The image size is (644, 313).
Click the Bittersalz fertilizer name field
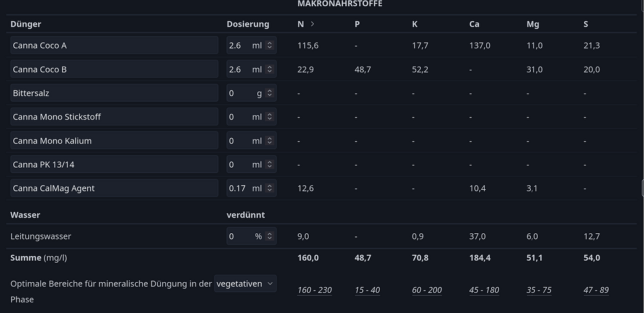tap(114, 93)
